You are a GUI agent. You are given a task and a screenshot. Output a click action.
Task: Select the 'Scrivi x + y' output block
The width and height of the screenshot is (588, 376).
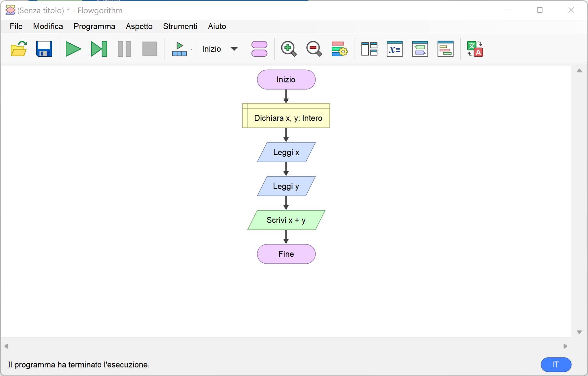[x=286, y=220]
